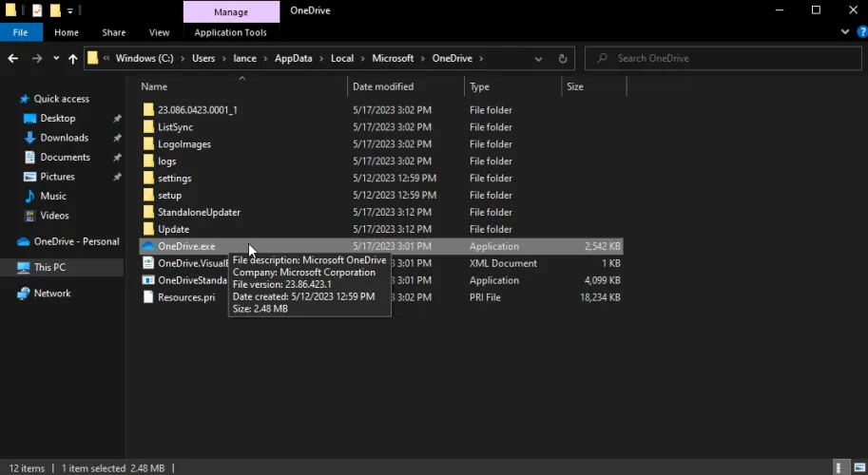Sort files by the Date modified column
The width and height of the screenshot is (868, 475).
coord(383,86)
